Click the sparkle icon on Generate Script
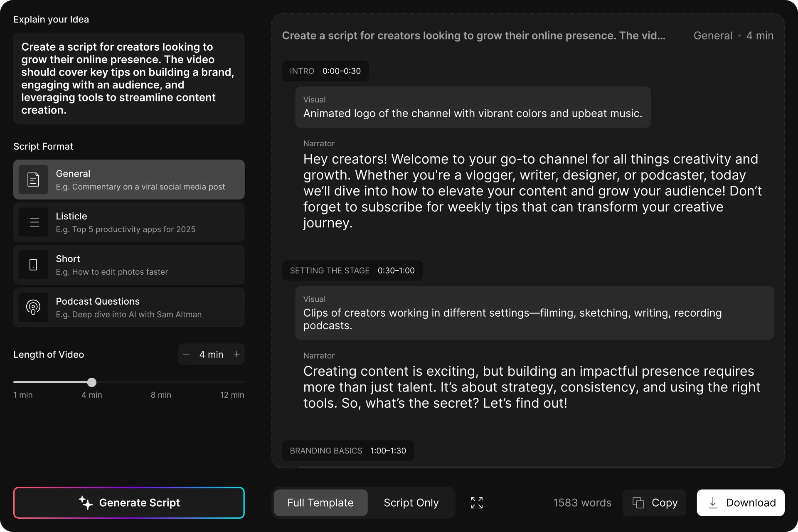Viewport: 798px width, 532px height. coord(85,502)
